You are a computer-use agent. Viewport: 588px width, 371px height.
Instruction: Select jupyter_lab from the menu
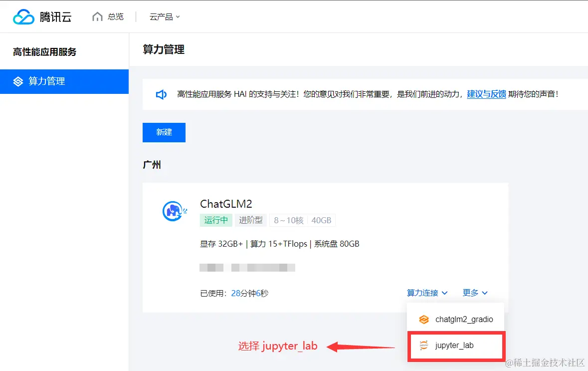[x=456, y=346]
